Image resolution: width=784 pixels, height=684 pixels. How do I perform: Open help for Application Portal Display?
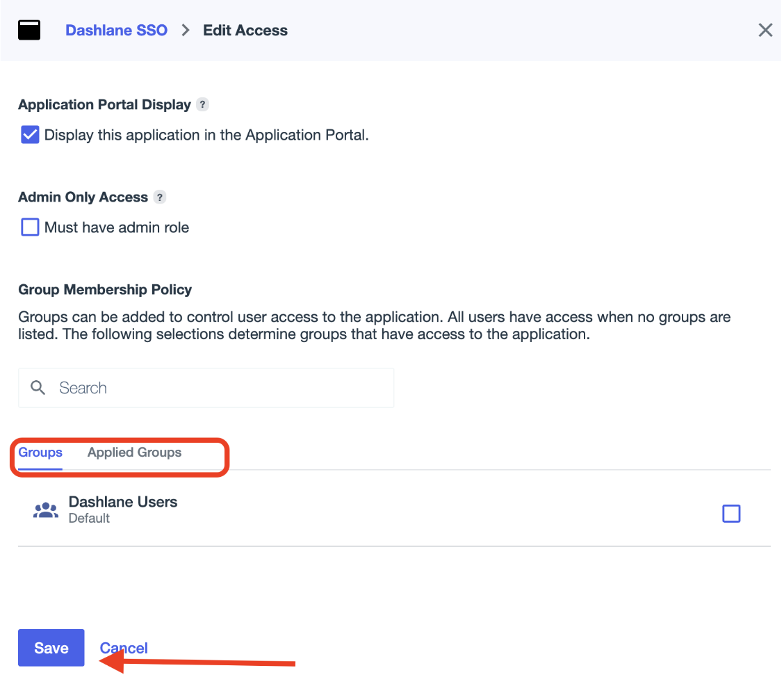point(202,105)
